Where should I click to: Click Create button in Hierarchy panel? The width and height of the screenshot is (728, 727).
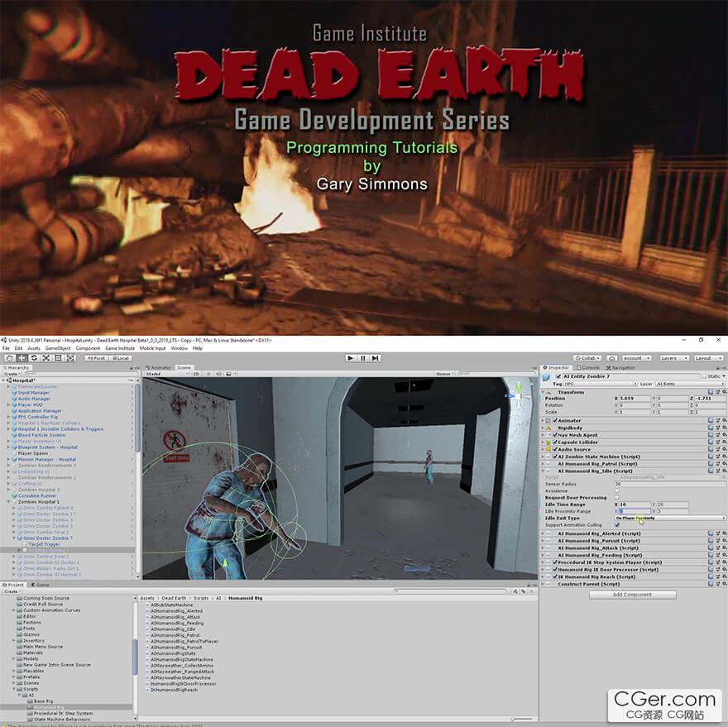click(12, 374)
